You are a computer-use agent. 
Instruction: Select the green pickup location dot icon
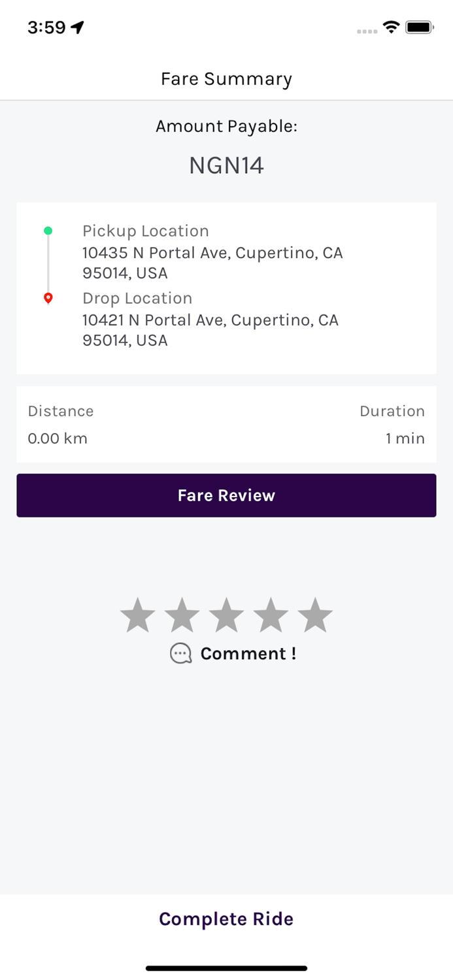click(48, 230)
